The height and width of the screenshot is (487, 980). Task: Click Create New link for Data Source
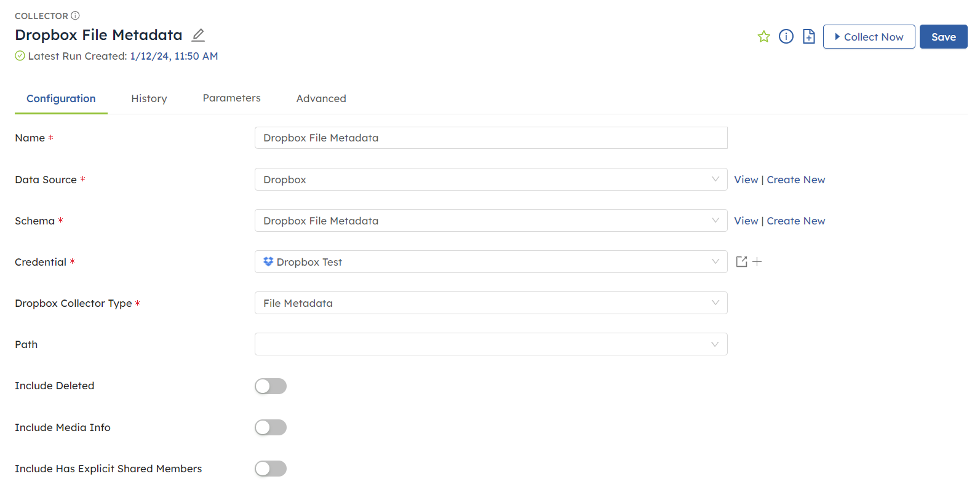point(795,180)
